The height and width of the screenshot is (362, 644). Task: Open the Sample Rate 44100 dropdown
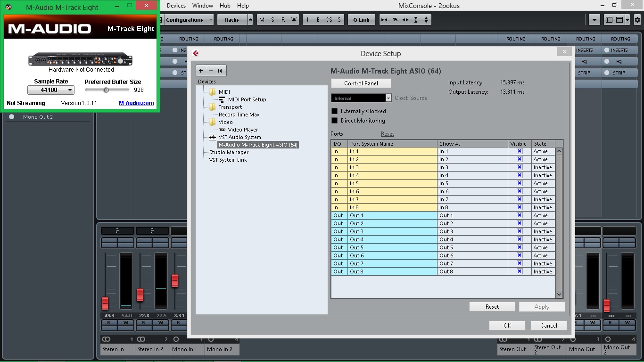click(50, 90)
